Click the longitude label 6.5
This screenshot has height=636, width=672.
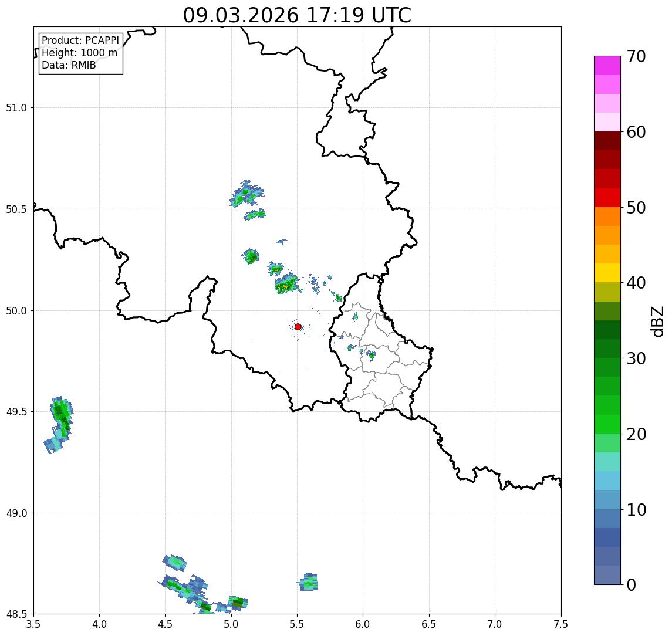click(429, 624)
